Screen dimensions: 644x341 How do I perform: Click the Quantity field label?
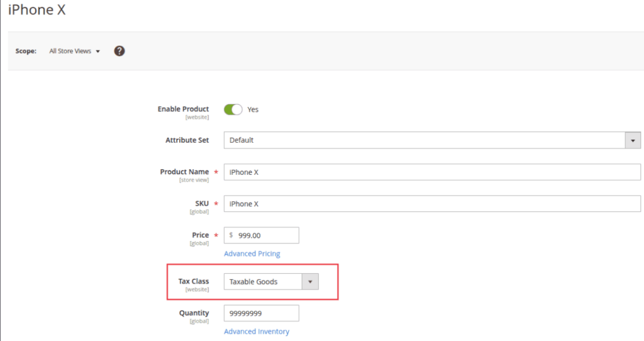coord(194,313)
